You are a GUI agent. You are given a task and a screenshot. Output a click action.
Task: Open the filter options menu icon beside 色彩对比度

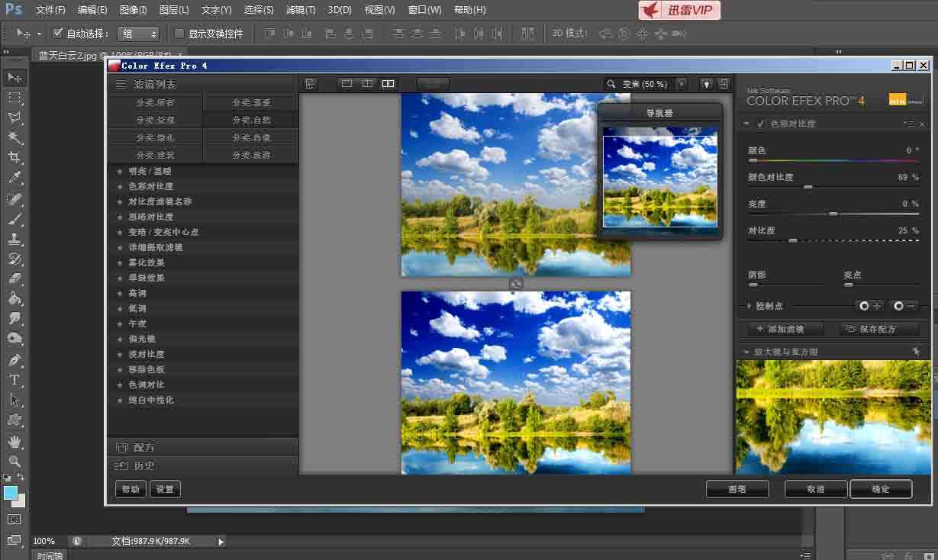(x=908, y=124)
